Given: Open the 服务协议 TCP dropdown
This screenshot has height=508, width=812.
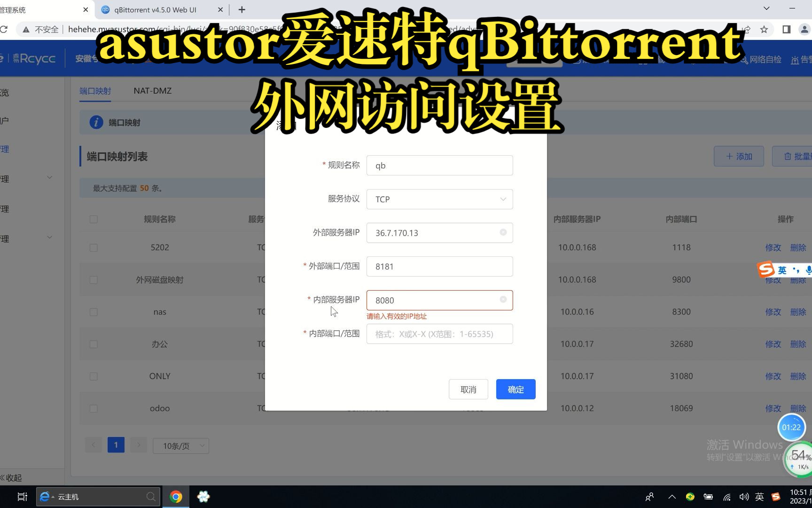Looking at the screenshot, I should [439, 199].
